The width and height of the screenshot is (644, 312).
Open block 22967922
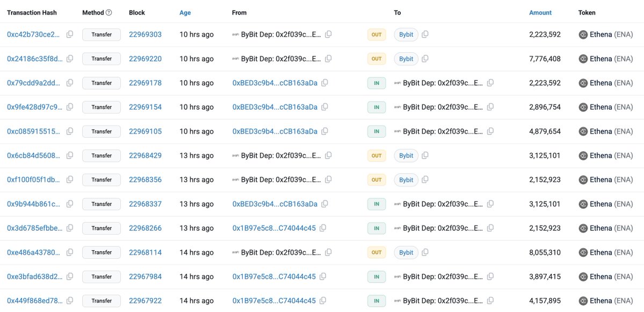146,301
